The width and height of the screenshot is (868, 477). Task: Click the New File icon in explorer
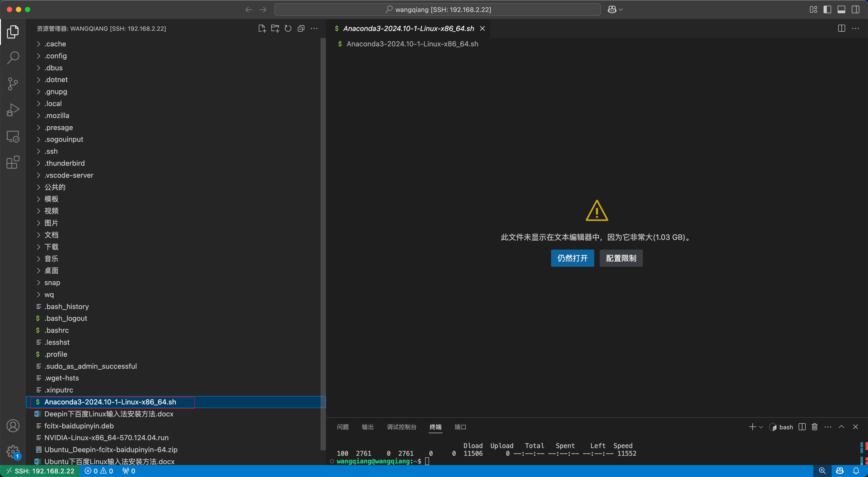point(262,29)
